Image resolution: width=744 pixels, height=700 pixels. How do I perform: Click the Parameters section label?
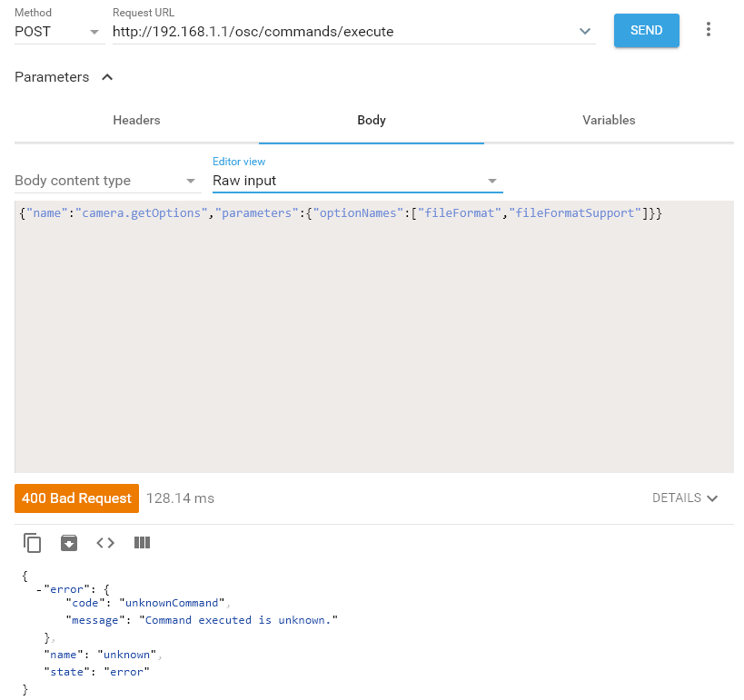pos(52,77)
